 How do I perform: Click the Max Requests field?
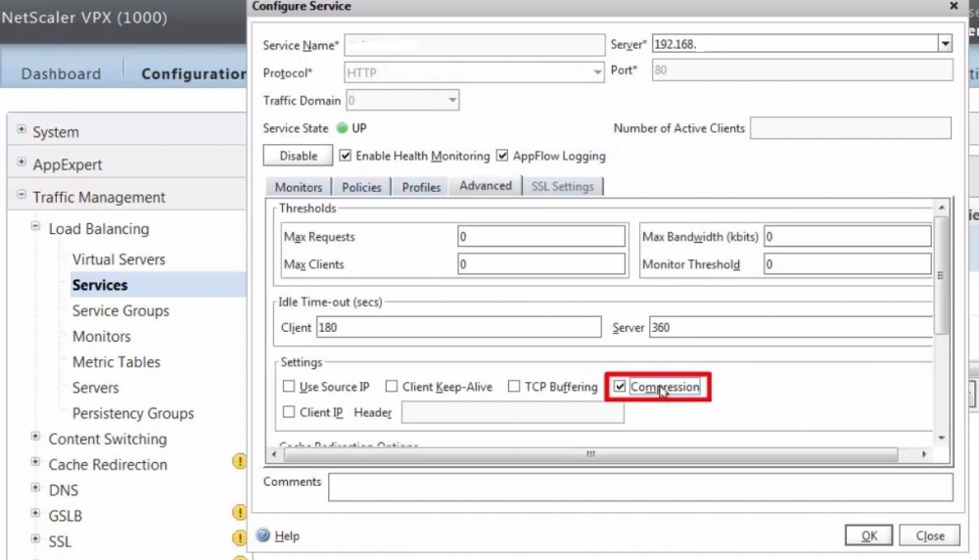pyautogui.click(x=541, y=237)
